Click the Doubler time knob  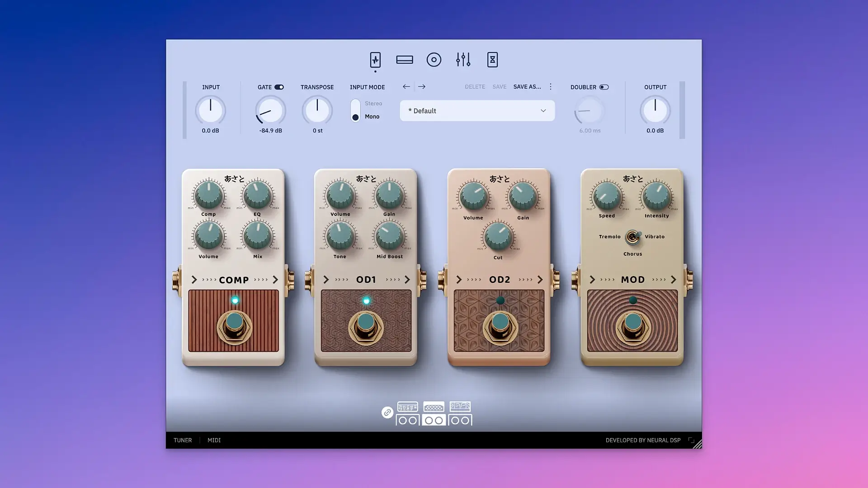590,111
